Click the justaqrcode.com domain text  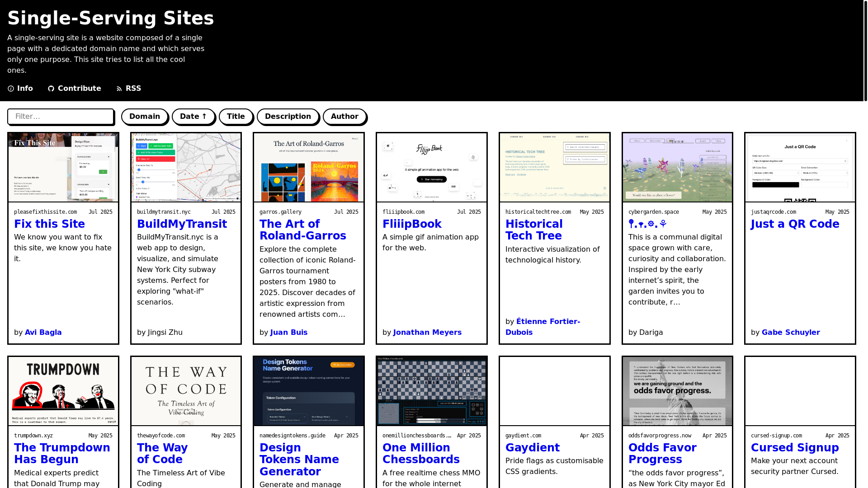point(774,212)
